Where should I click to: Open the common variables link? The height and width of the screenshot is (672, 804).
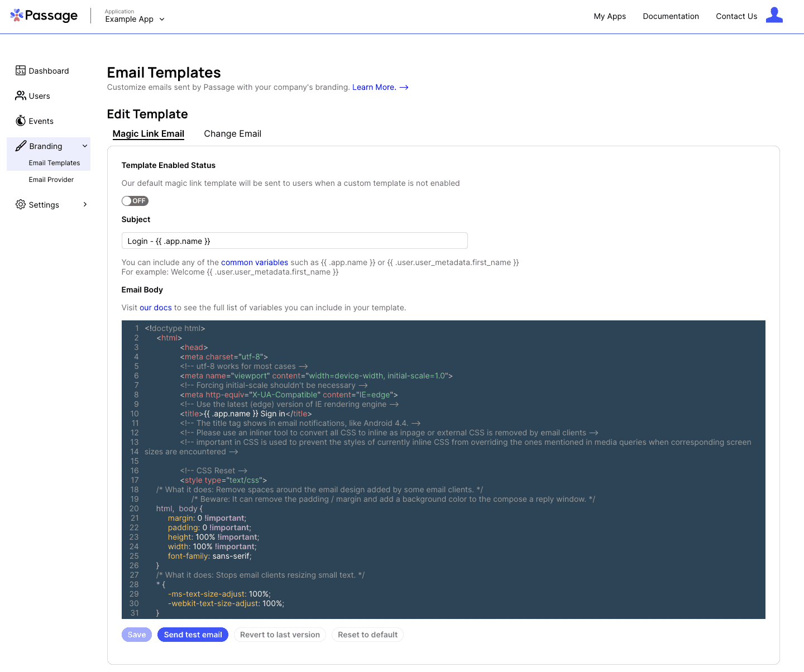coord(255,262)
